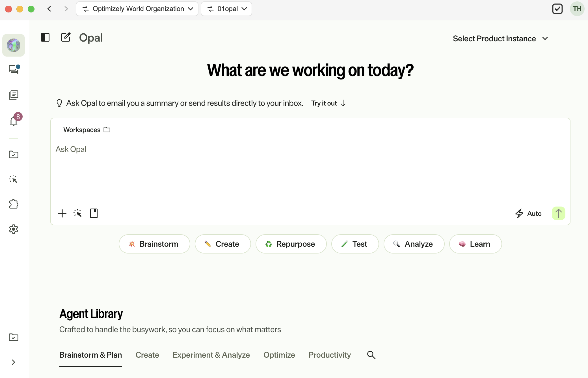Switch to the Productivity tab
Image resolution: width=588 pixels, height=378 pixels.
click(x=330, y=355)
